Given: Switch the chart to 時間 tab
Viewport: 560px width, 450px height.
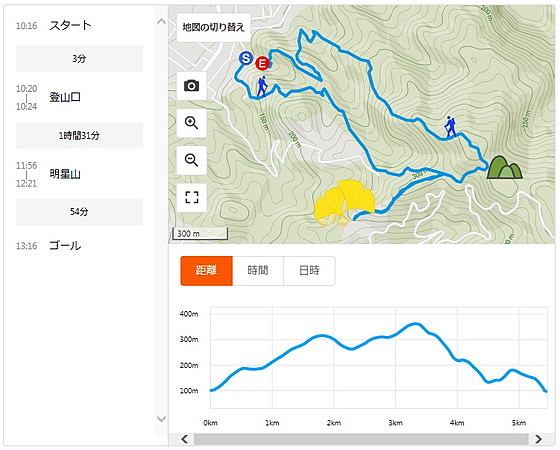Looking at the screenshot, I should 258,271.
